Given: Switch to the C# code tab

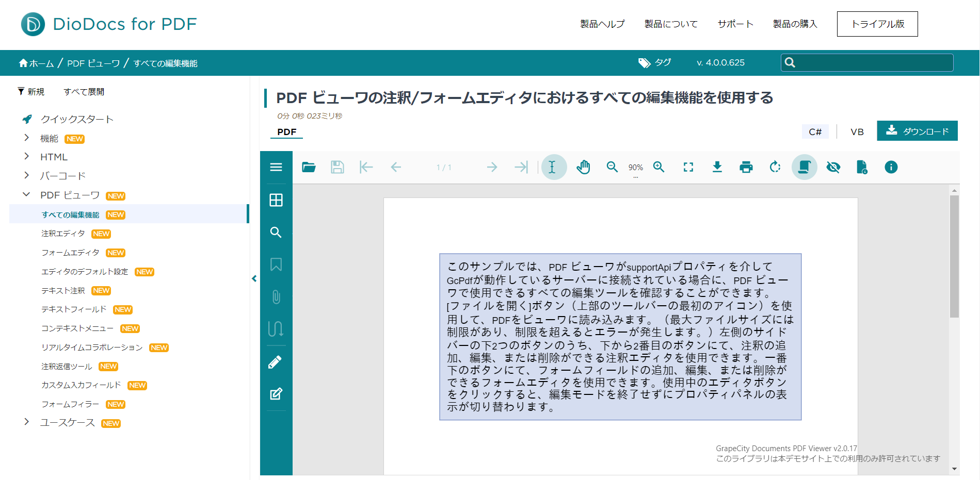Looking at the screenshot, I should pyautogui.click(x=815, y=132).
